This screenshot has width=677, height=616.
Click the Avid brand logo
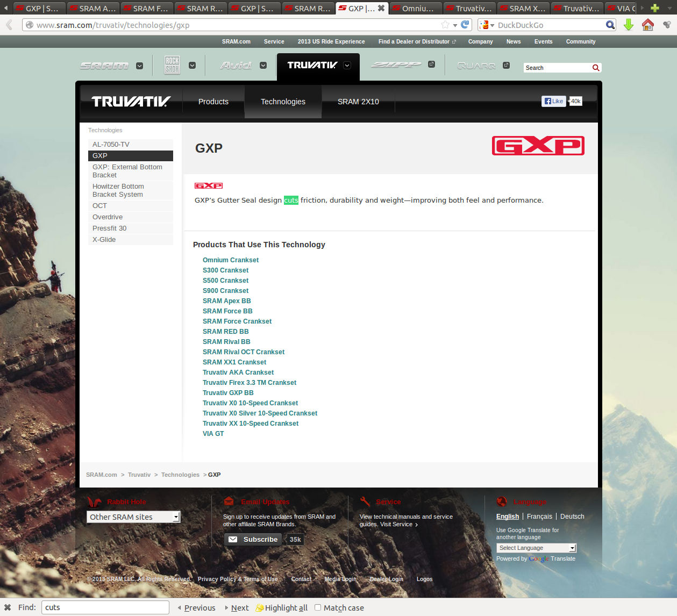click(x=236, y=66)
